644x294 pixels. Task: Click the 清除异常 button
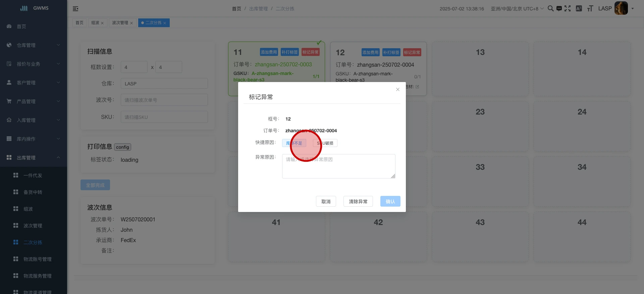[x=358, y=202]
